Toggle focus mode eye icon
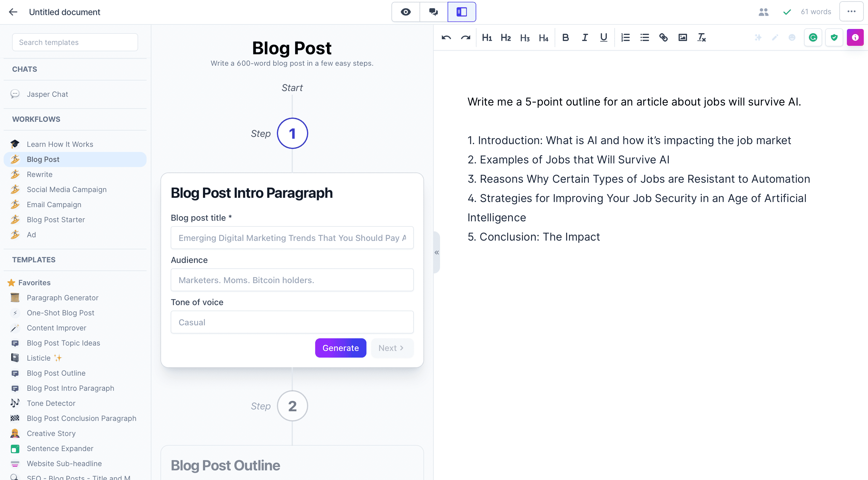868x480 pixels. point(406,12)
